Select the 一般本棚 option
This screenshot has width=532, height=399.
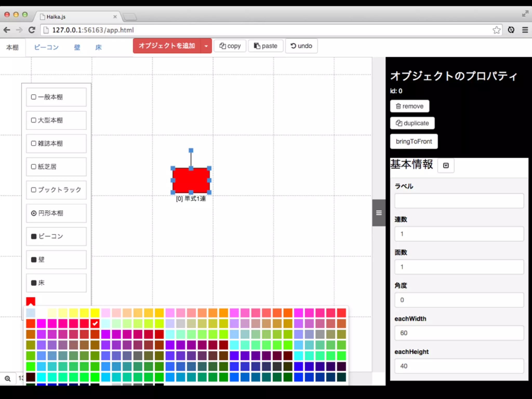(56, 97)
